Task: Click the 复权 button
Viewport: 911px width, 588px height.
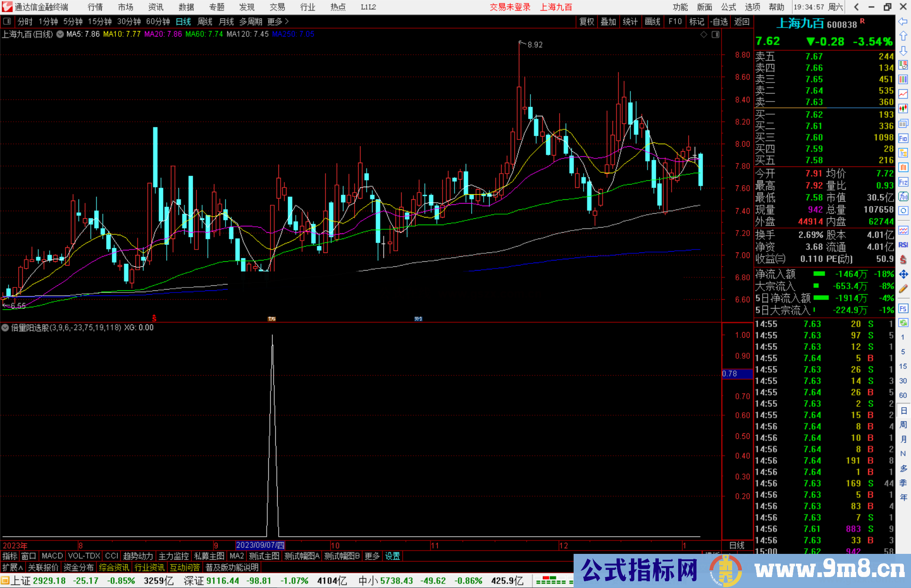Action: click(586, 21)
